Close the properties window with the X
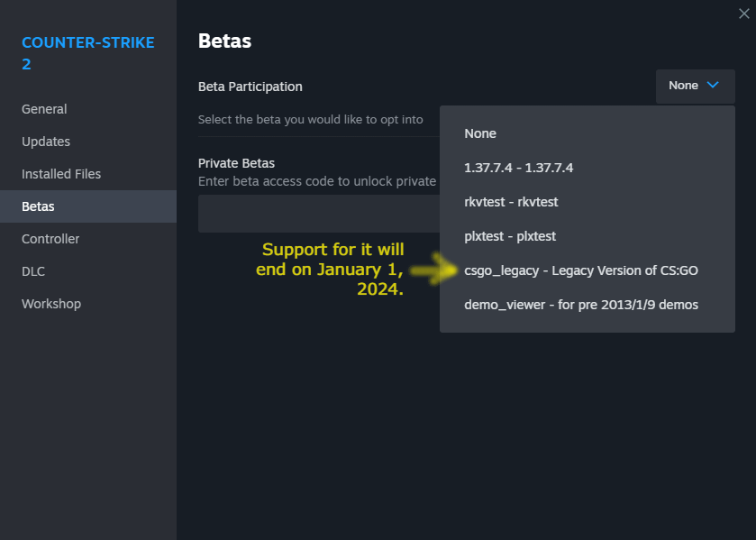 [x=742, y=14]
